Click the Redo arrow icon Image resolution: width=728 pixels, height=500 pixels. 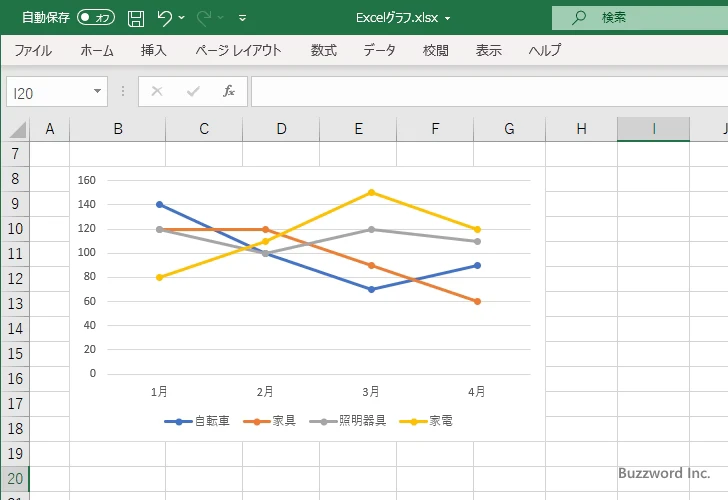[204, 18]
